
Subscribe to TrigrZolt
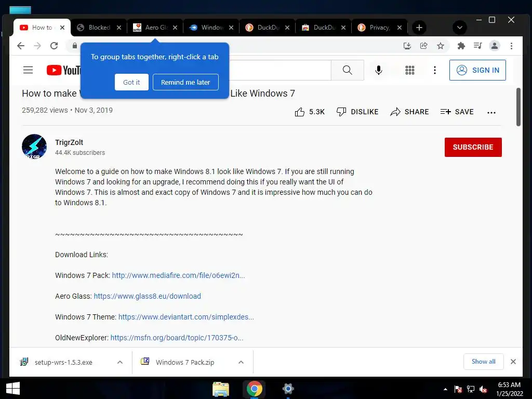pyautogui.click(x=473, y=147)
